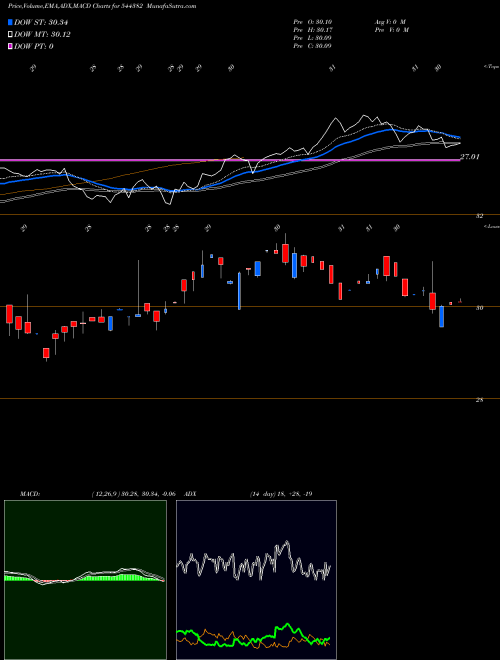Open the dark blue ADX indicator panel
The image size is (500, 660).
pyautogui.click(x=256, y=580)
